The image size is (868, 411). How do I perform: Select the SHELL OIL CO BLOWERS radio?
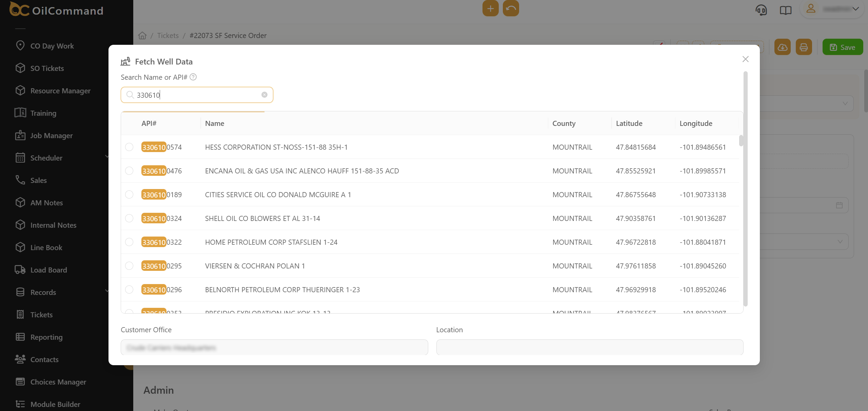[129, 218]
